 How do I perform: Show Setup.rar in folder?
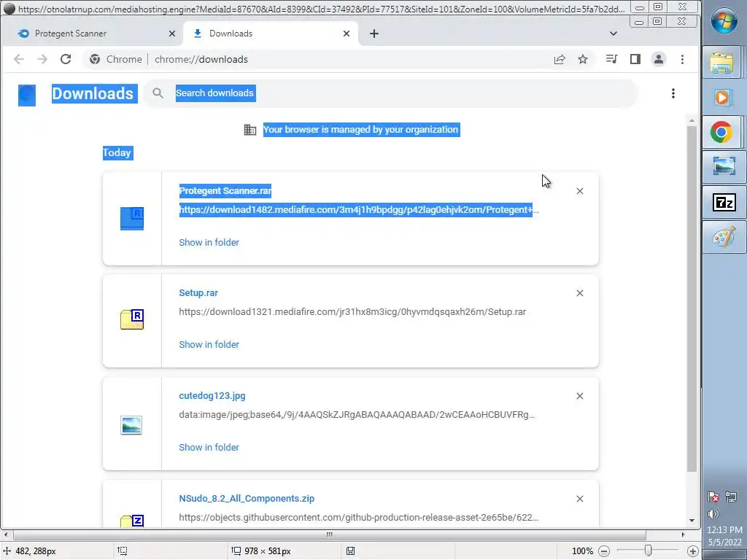[209, 344]
